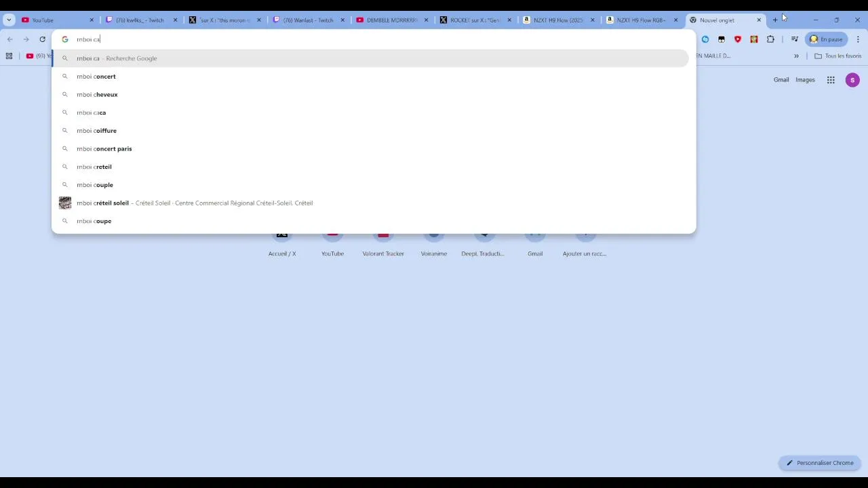Select the 'mboi creteil' suggestion
This screenshot has width=868, height=488.
coord(371,167)
